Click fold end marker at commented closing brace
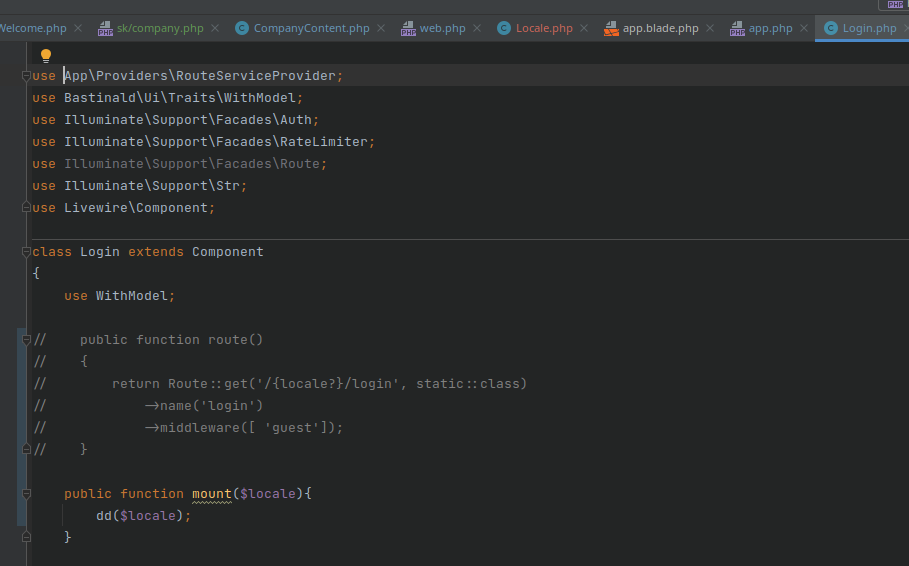 pos(26,449)
